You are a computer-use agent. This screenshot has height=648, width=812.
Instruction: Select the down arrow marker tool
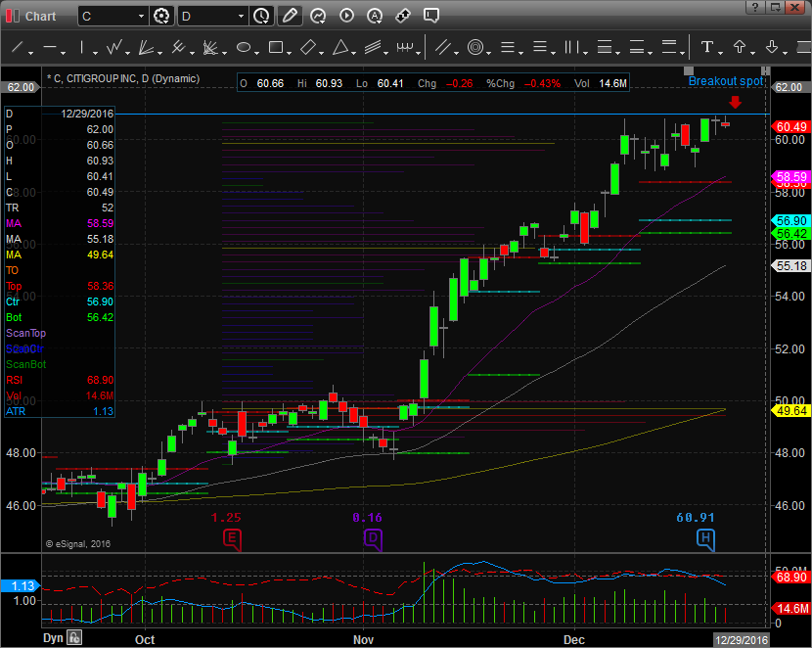[772, 48]
